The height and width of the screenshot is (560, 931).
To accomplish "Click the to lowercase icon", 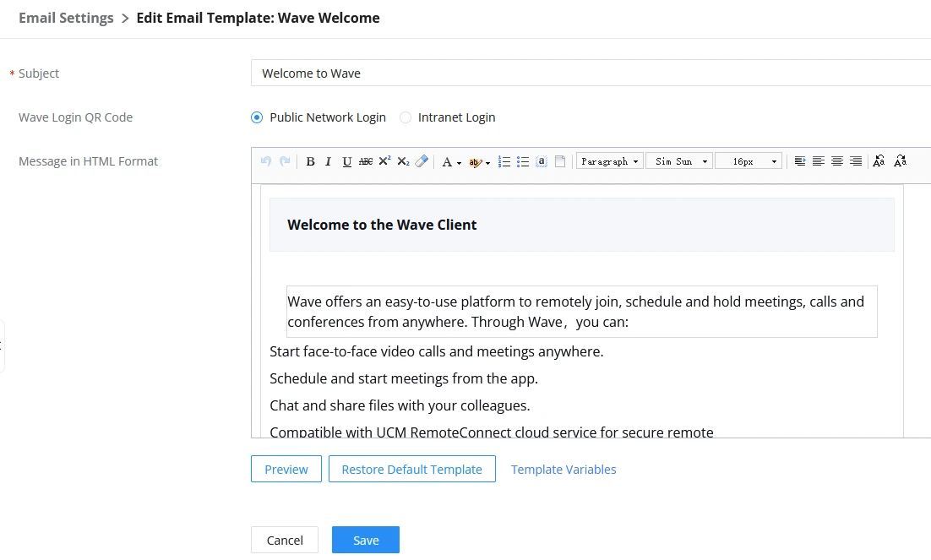I will point(900,161).
